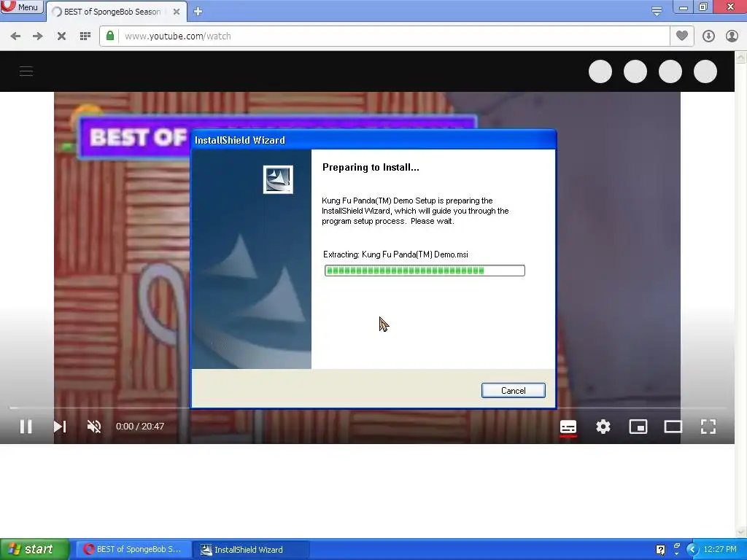Go forward in Opera browser
The width and height of the screenshot is (747, 560).
click(x=38, y=36)
